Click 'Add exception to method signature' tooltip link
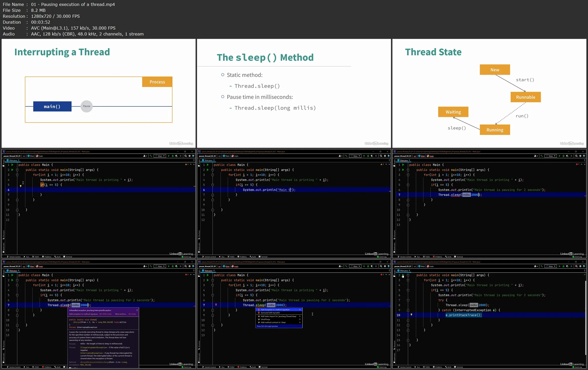The height and width of the screenshot is (370, 588). (83, 314)
